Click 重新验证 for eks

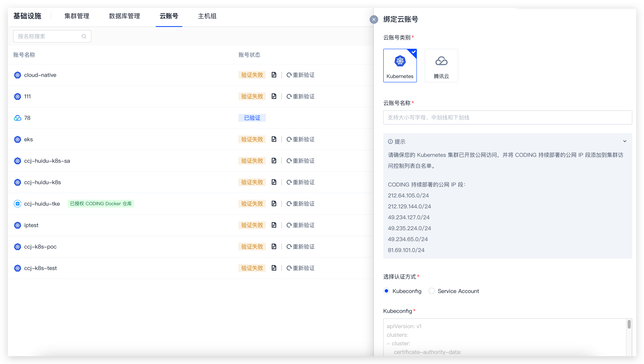click(301, 139)
